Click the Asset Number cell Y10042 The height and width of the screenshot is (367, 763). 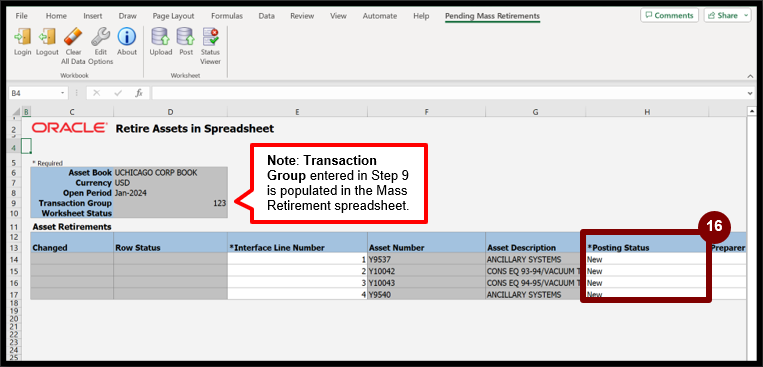pyautogui.click(x=426, y=271)
